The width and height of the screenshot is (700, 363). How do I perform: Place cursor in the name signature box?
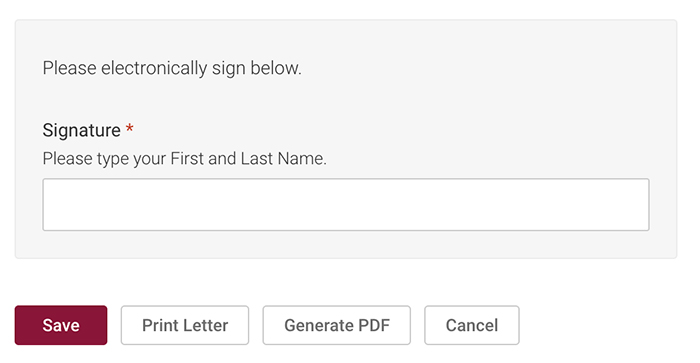pos(346,204)
